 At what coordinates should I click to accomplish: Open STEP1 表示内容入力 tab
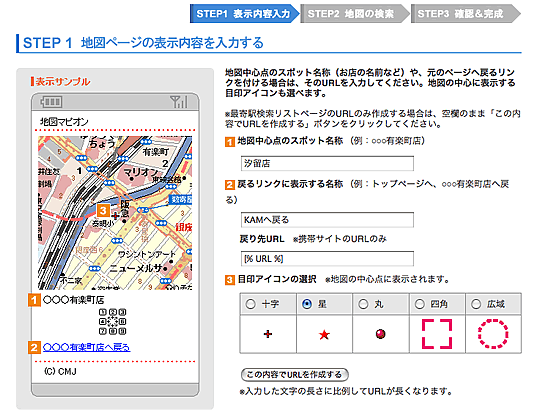click(245, 14)
